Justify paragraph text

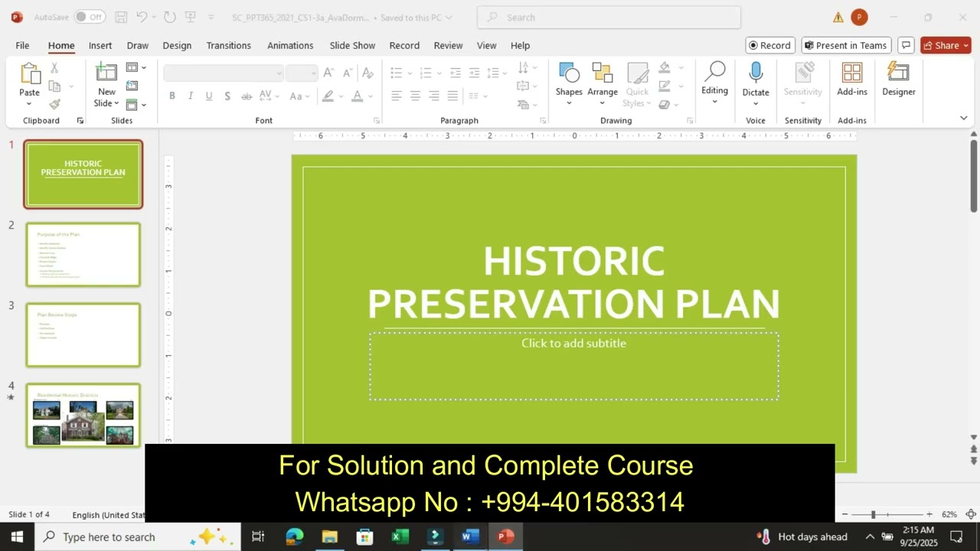(x=452, y=96)
